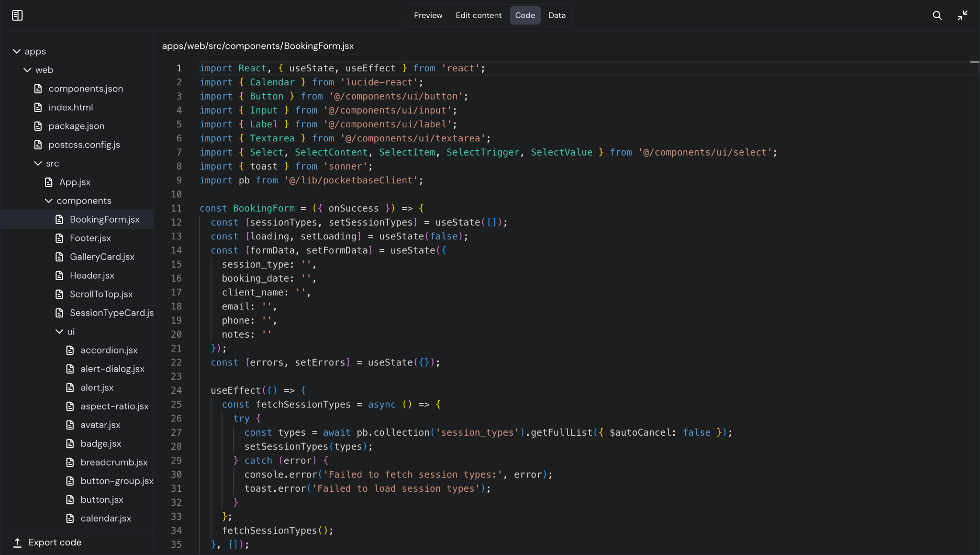This screenshot has height=555, width=980.
Task: Select the Code tab
Action: click(525, 15)
